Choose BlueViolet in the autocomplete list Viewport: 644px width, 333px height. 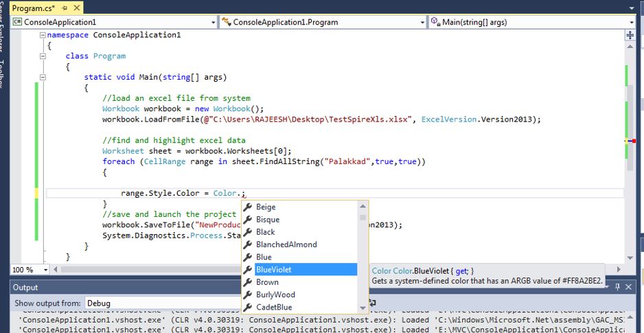[x=273, y=270]
